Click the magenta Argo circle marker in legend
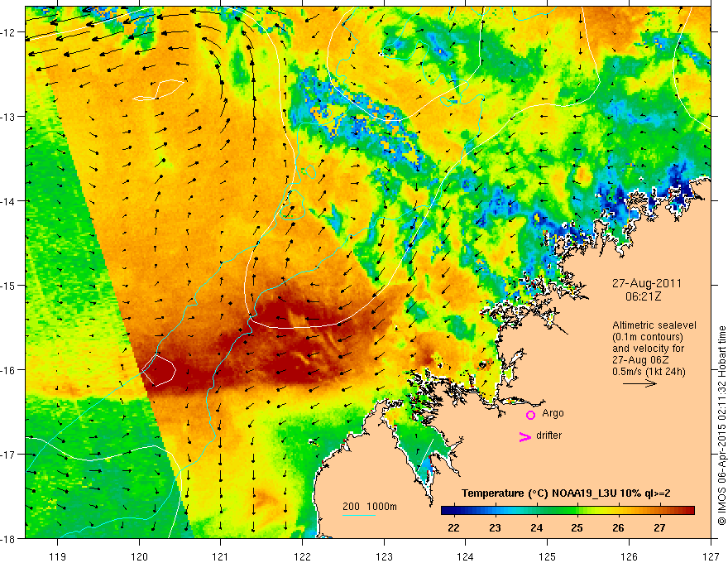Screen dimensions: 728x563 (530, 415)
